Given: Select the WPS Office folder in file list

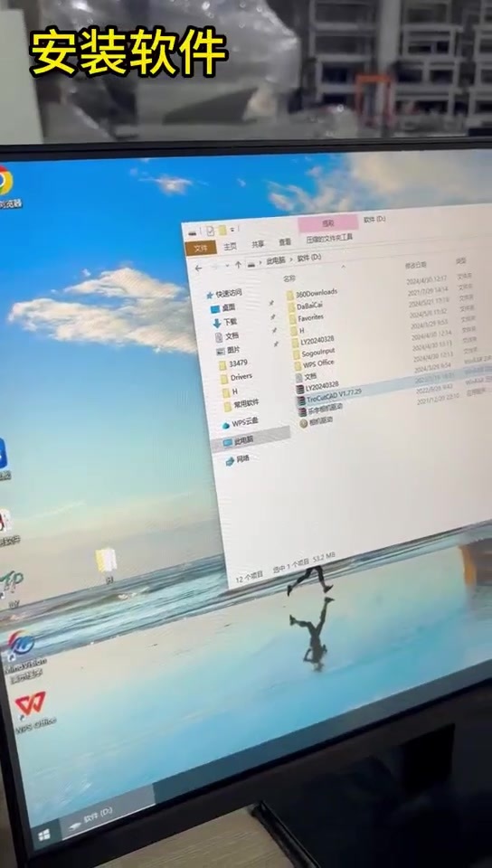Looking at the screenshot, I should 315,363.
